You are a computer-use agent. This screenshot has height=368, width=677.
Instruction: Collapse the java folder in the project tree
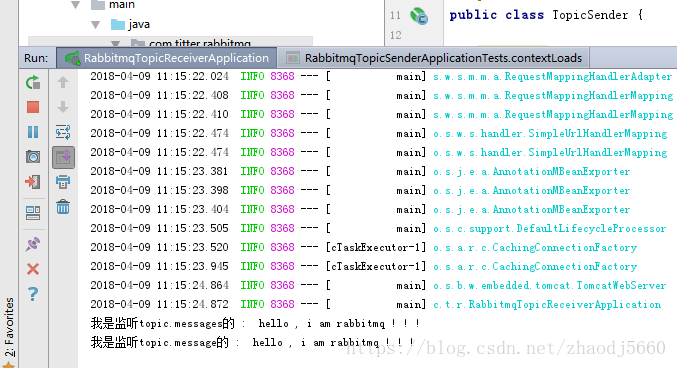coord(96,25)
